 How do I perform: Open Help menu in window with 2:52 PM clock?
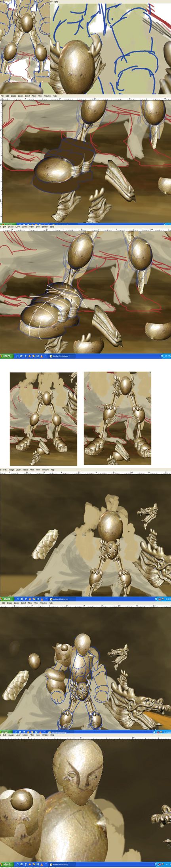pos(51,603)
